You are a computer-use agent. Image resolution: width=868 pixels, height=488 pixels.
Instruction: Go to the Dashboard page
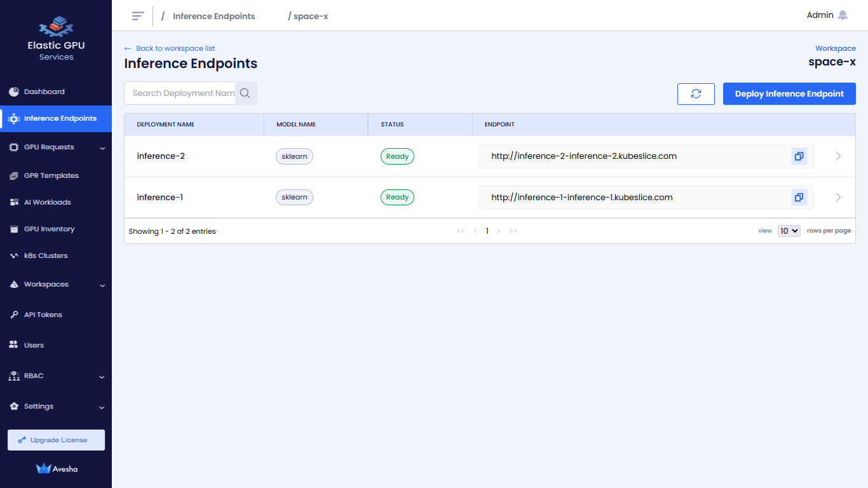click(44, 92)
